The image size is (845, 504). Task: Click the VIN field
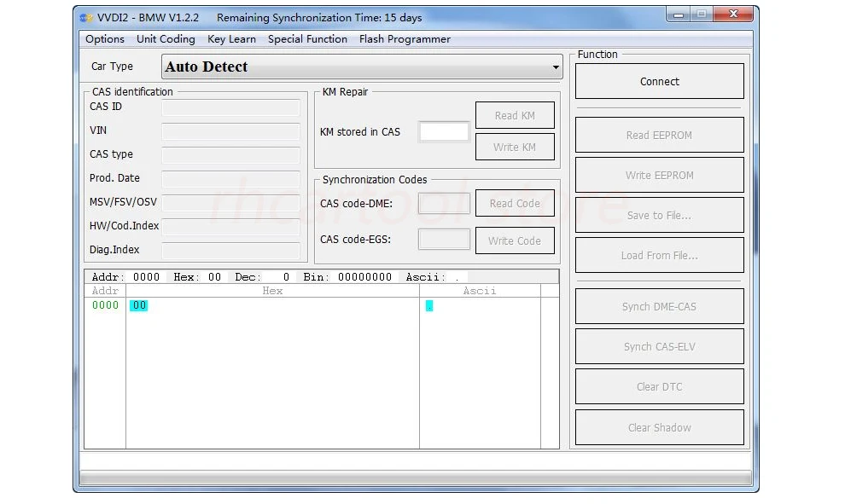[x=230, y=130]
